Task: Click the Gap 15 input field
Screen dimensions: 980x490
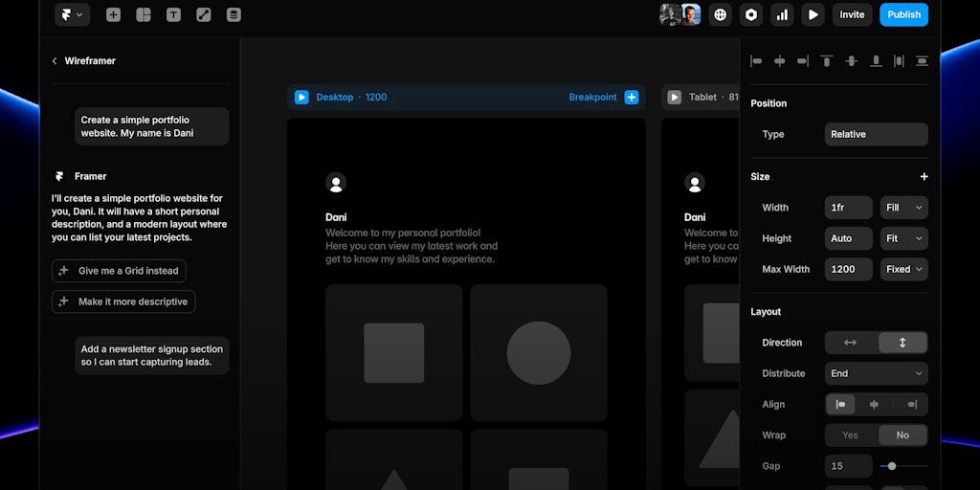Action: [x=849, y=466]
